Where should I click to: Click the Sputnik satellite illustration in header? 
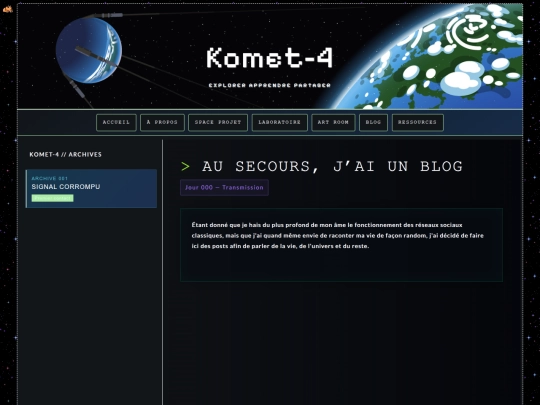coord(89,50)
